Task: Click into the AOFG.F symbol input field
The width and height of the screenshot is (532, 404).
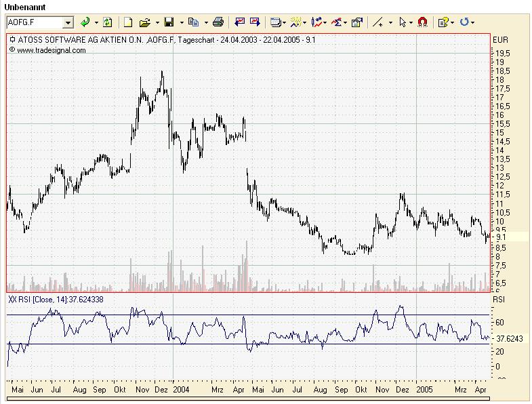Action: coord(35,23)
